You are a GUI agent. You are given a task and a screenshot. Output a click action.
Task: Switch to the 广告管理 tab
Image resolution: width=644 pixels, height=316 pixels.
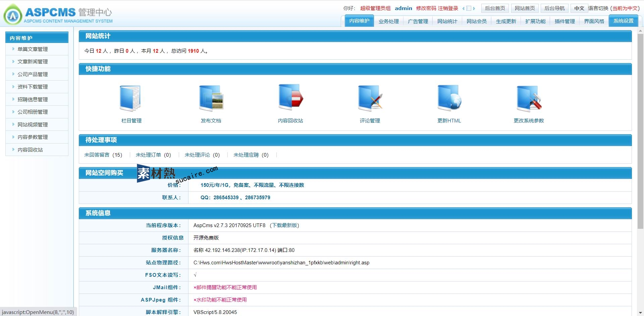point(418,21)
